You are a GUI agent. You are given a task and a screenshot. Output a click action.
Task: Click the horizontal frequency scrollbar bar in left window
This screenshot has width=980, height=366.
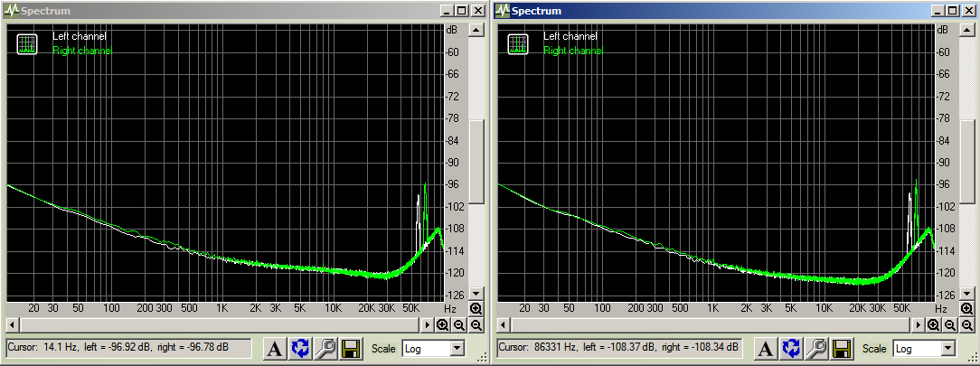[x=220, y=324]
